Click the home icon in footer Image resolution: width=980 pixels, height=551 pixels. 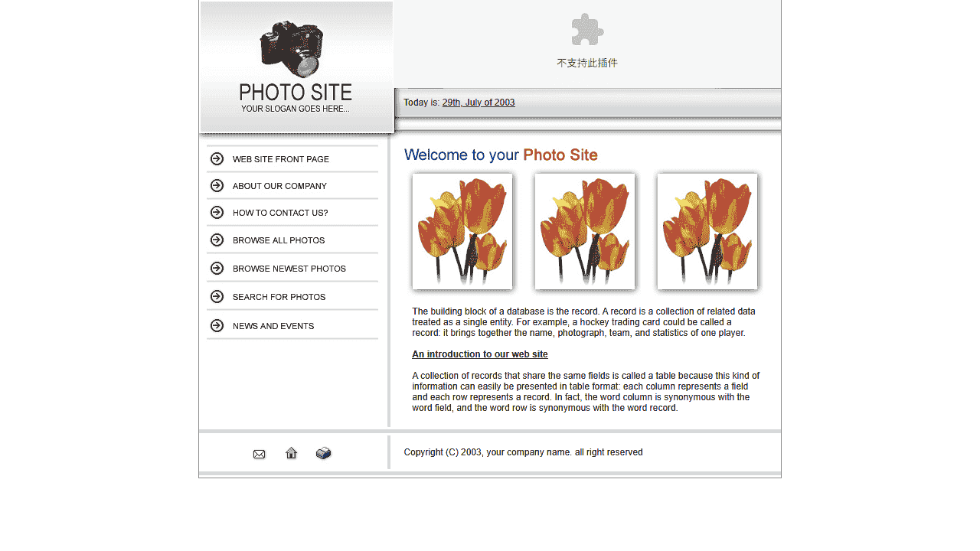[291, 453]
